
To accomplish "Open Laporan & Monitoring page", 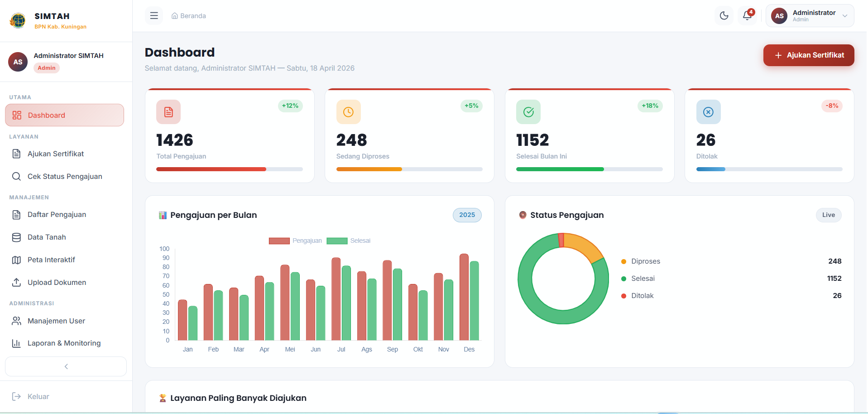I will point(64,343).
